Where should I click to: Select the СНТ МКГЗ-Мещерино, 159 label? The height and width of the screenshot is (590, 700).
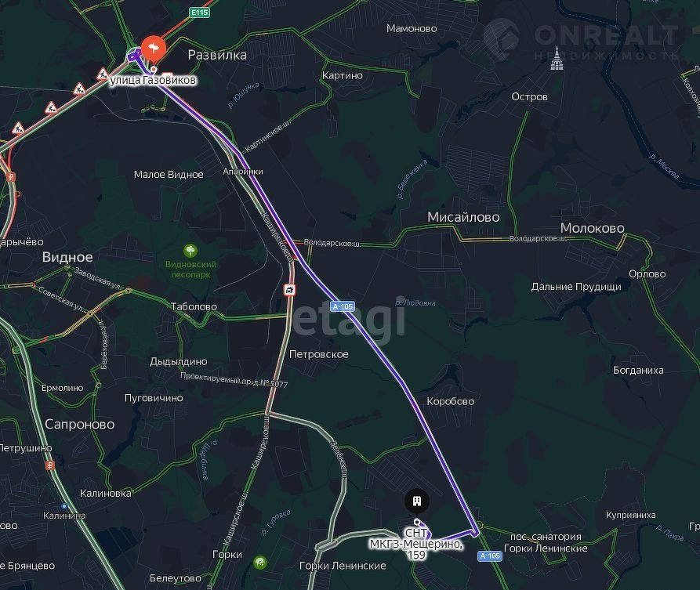pyautogui.click(x=416, y=543)
